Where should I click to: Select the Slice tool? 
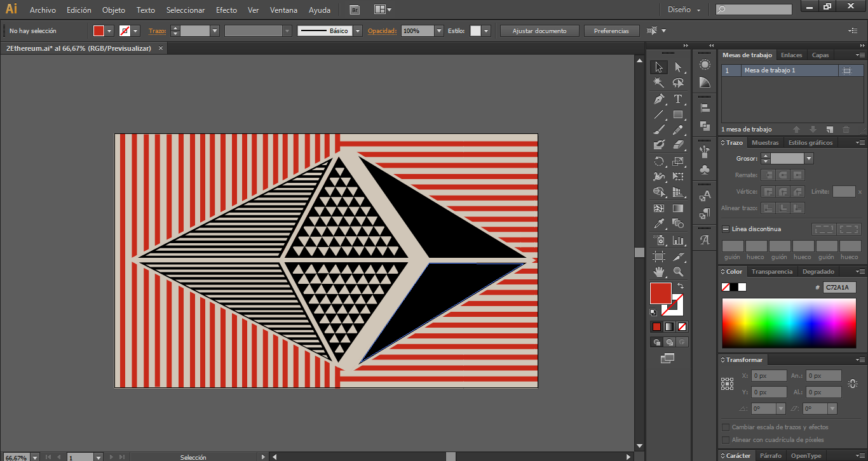tap(678, 257)
